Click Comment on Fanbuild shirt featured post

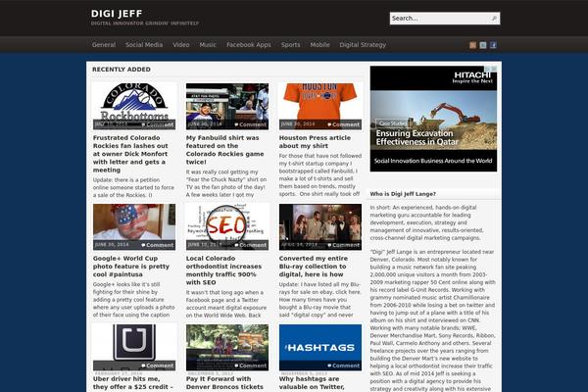(251, 124)
